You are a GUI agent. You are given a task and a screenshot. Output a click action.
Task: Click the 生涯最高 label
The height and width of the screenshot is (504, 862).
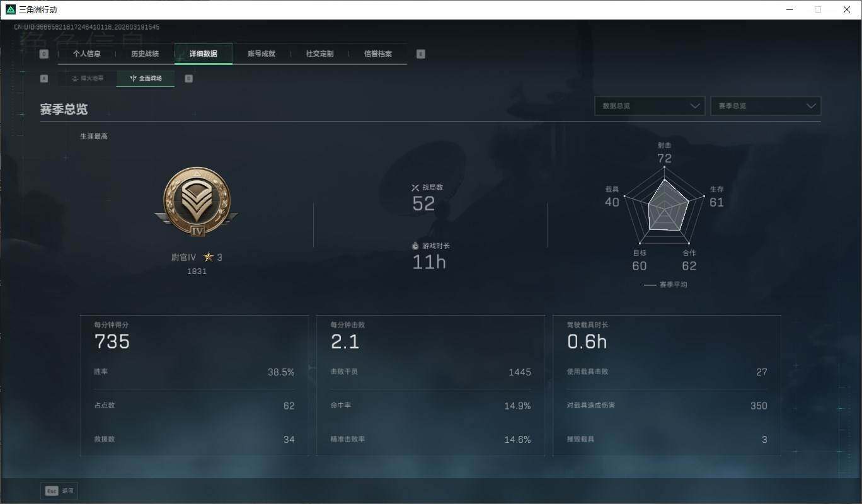(94, 136)
